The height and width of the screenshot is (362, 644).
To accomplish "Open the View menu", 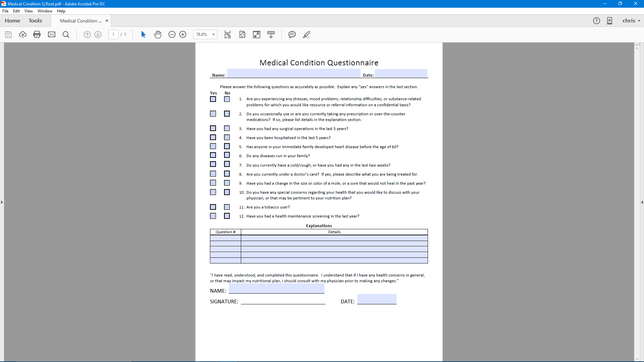I will (x=29, y=11).
